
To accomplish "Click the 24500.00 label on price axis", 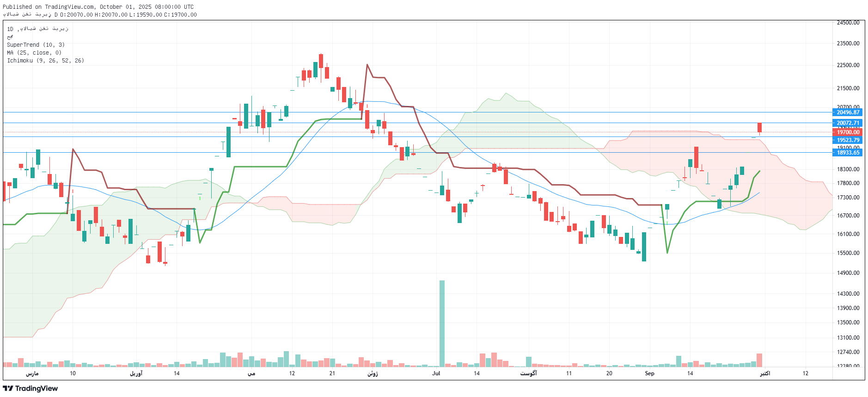I will (848, 23).
